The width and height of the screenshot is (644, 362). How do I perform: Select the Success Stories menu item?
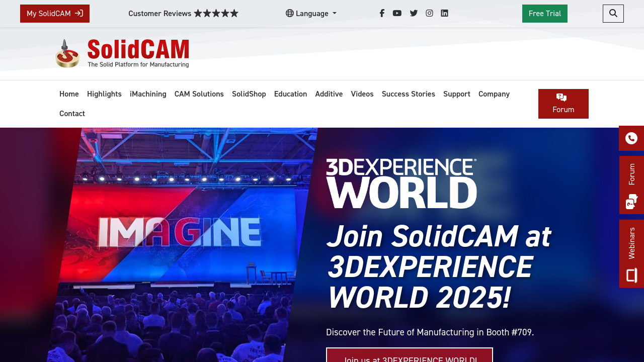point(409,94)
